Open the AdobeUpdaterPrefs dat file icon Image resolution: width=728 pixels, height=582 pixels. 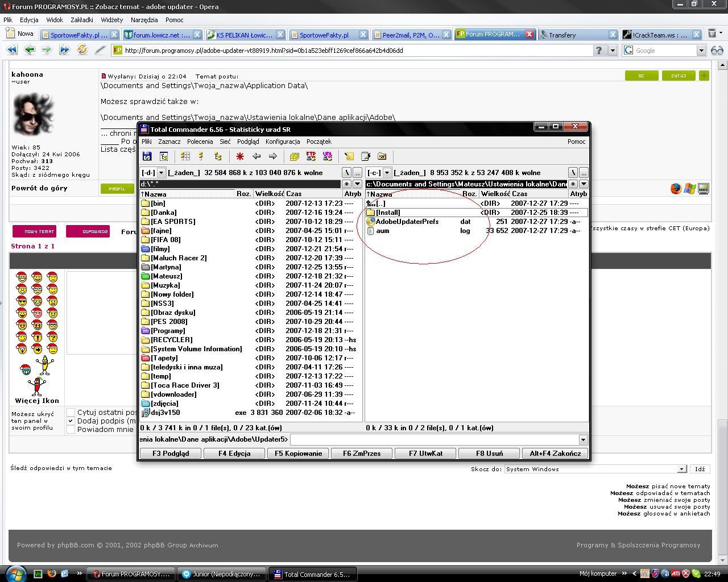click(x=371, y=222)
